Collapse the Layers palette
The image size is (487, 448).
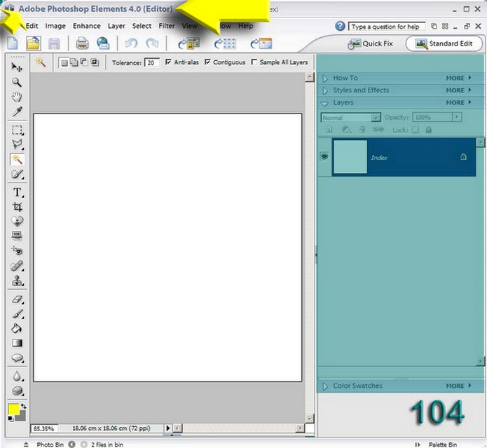(325, 104)
